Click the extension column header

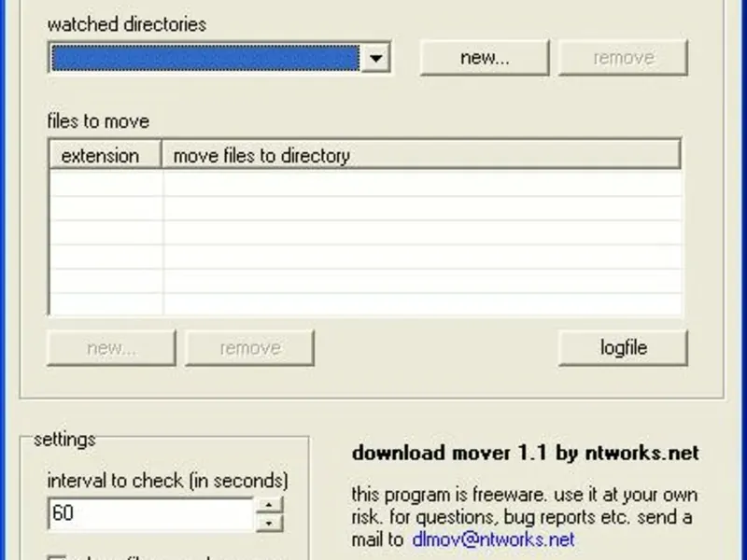[106, 155]
